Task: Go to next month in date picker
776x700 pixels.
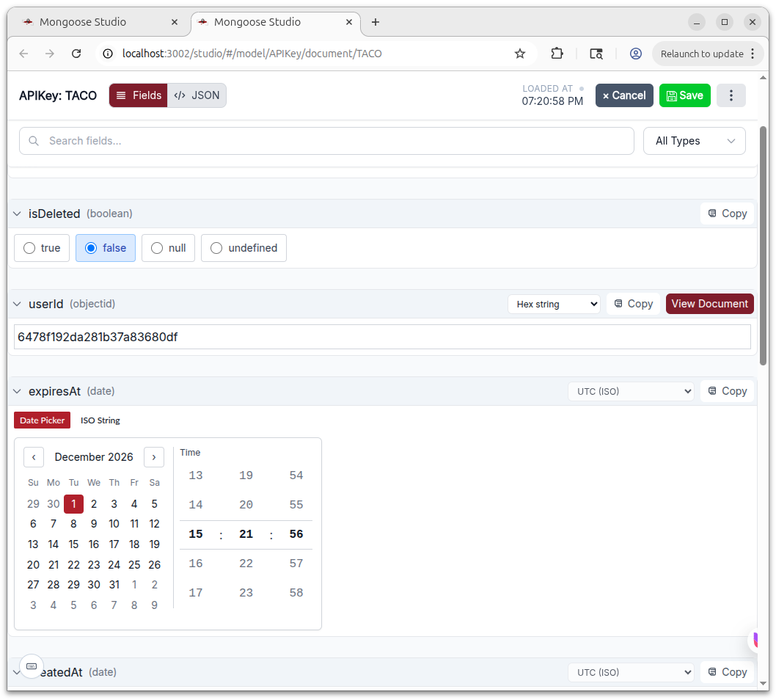Action: 154,457
